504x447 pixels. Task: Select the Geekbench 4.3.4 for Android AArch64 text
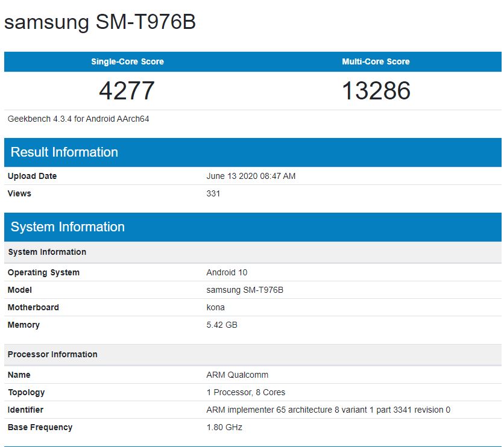[78, 119]
